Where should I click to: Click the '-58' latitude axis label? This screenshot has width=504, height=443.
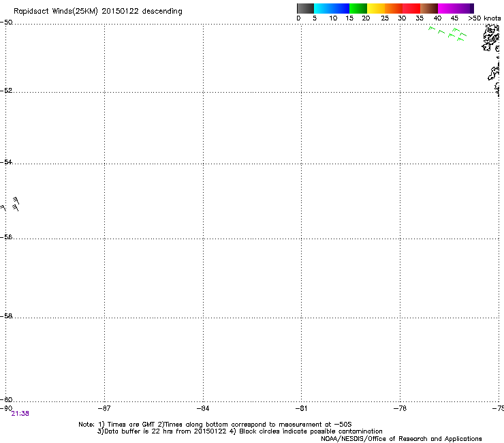click(x=6, y=316)
